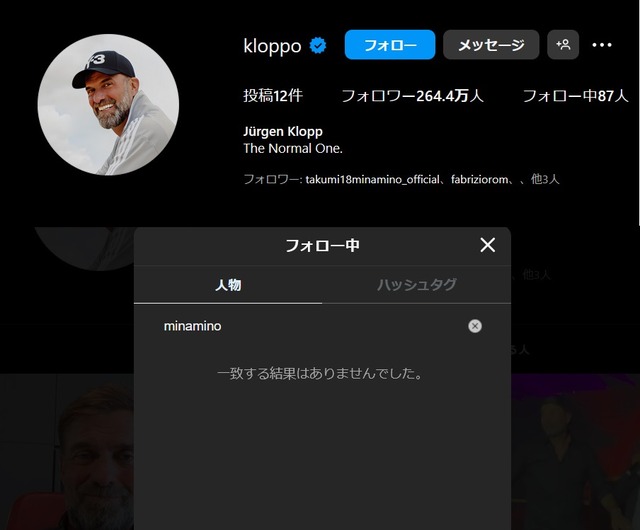The width and height of the screenshot is (640, 530).
Task: Click the blue フォロー button
Action: tap(390, 45)
